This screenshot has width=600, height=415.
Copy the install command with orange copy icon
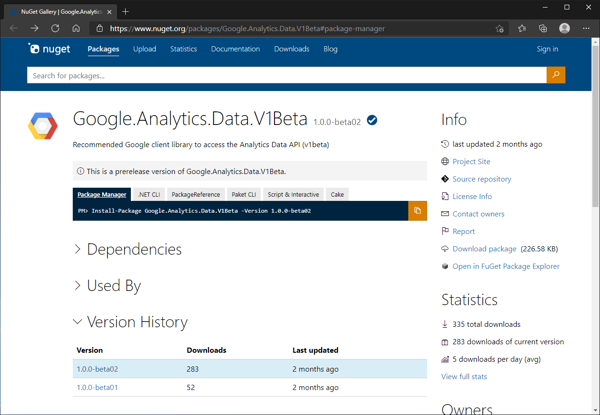click(417, 211)
